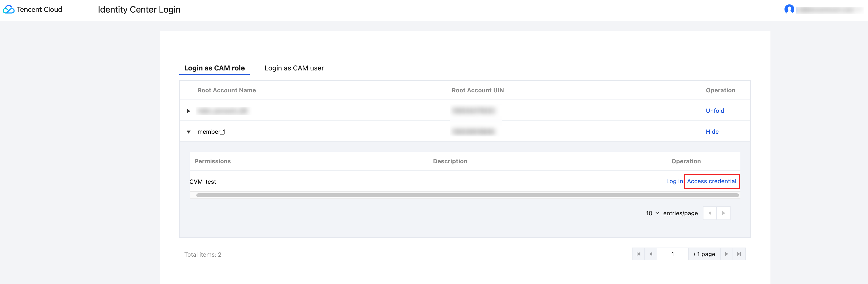This screenshot has width=868, height=284.
Task: Click Unfold link for first account
Action: [x=715, y=111]
